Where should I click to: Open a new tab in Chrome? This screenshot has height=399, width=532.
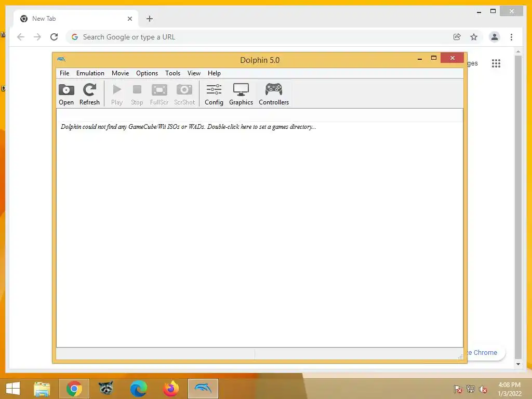(x=150, y=19)
